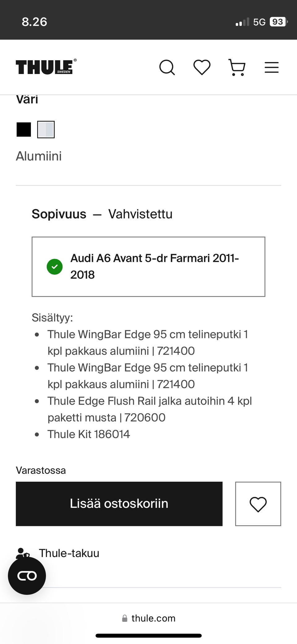Viewport: 297px width, 644px height.
Task: Click the lock icon next to thule.com
Action: [124, 618]
